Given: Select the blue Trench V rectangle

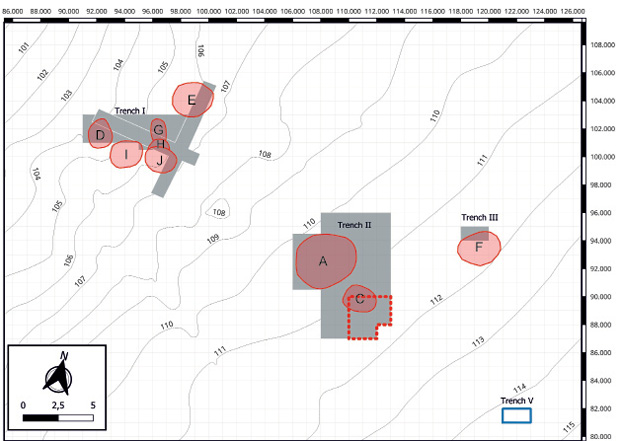Looking at the screenshot, I should [515, 413].
